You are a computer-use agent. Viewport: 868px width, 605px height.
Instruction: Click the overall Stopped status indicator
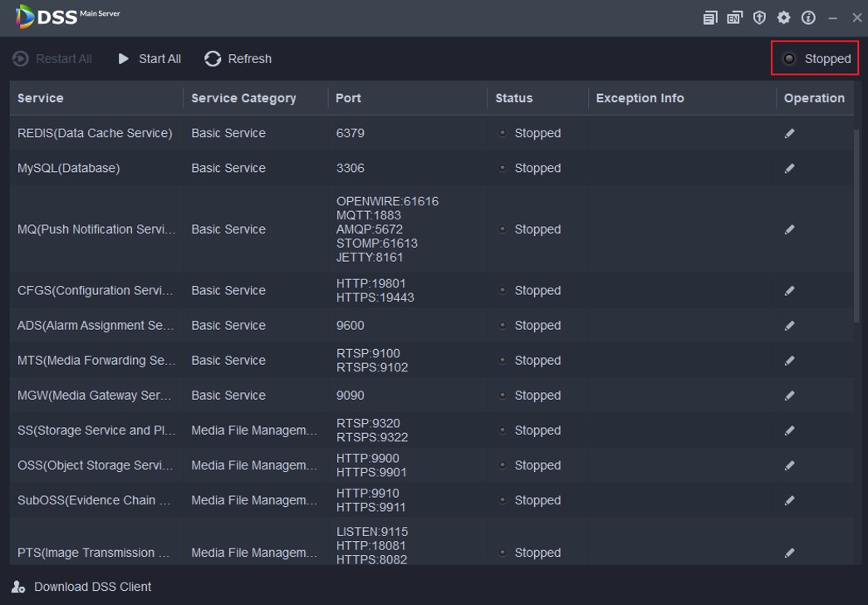pyautogui.click(x=816, y=59)
